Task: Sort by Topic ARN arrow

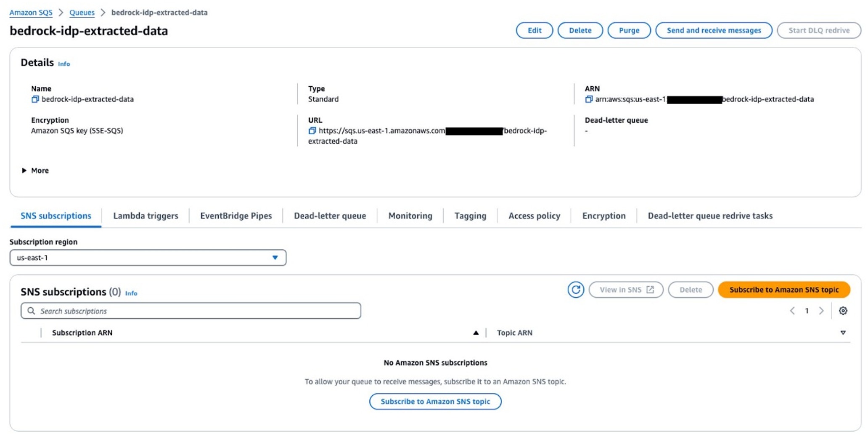Action: (x=843, y=333)
